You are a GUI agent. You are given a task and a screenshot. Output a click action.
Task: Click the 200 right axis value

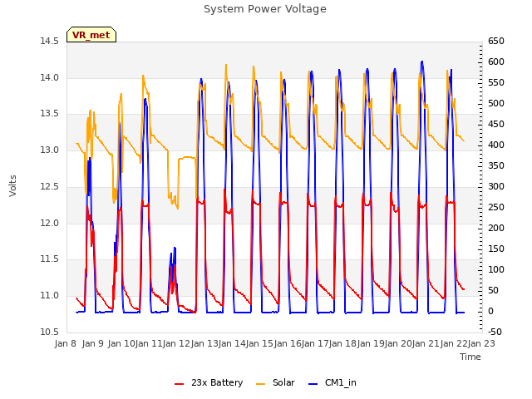pyautogui.click(x=496, y=229)
